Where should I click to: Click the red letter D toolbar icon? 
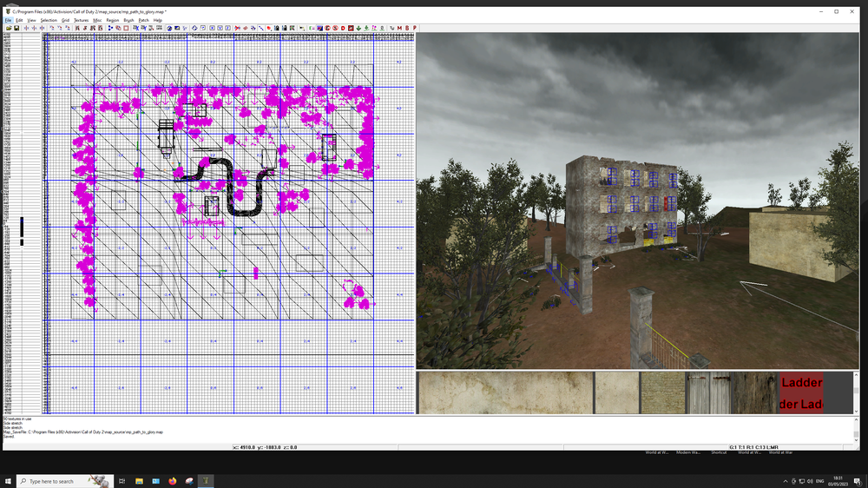pyautogui.click(x=343, y=28)
